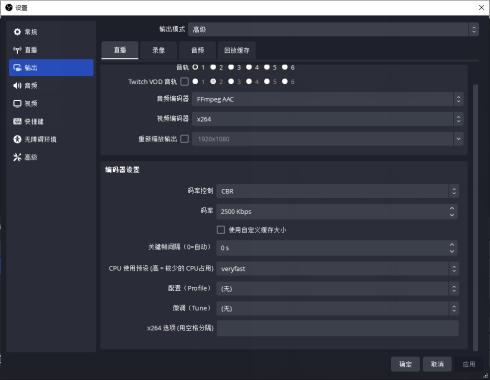Switch to the 直播 tab
The width and height of the screenshot is (490, 380).
click(120, 50)
